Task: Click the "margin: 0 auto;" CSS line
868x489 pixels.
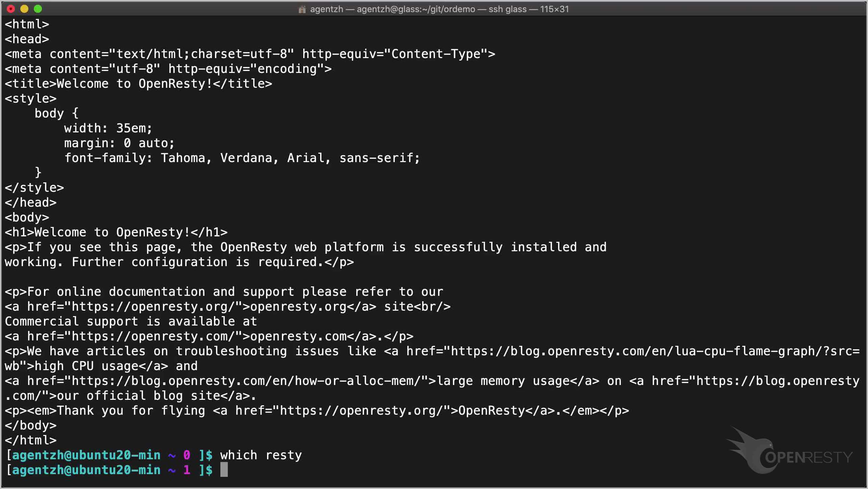Action: click(119, 143)
